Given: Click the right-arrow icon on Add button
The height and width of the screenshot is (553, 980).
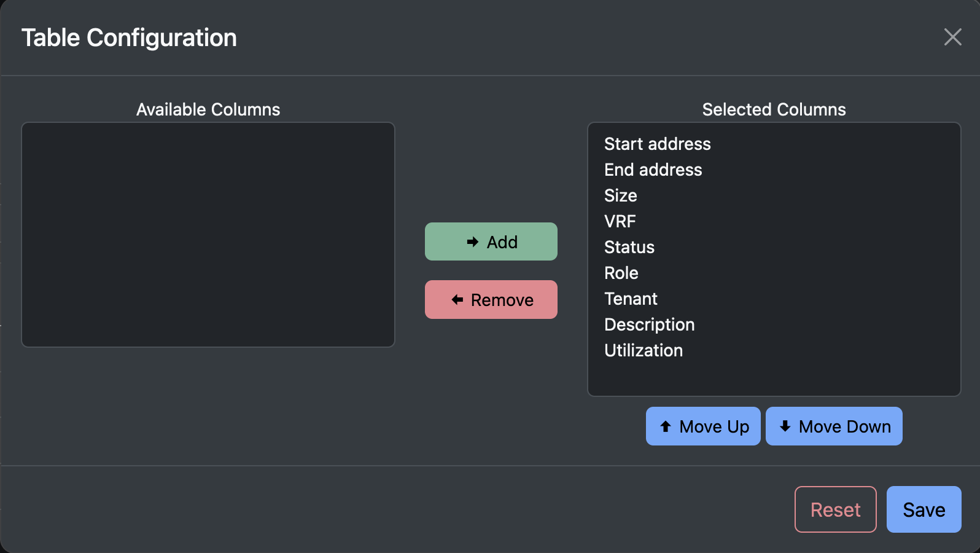Looking at the screenshot, I should [473, 241].
